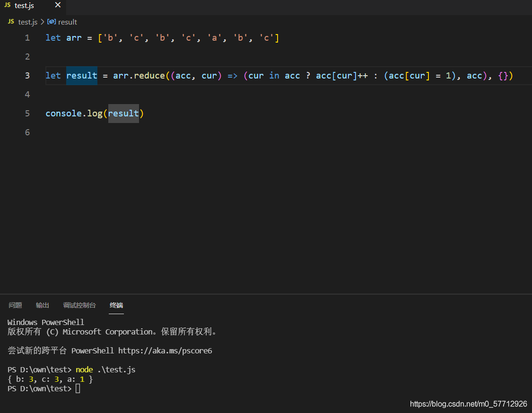Click the let keyword on line 1
Image resolution: width=532 pixels, height=413 pixels.
[53, 38]
